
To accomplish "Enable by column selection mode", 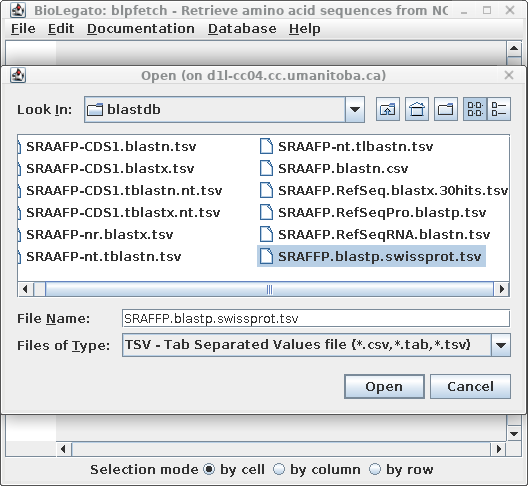I will tap(278, 469).
